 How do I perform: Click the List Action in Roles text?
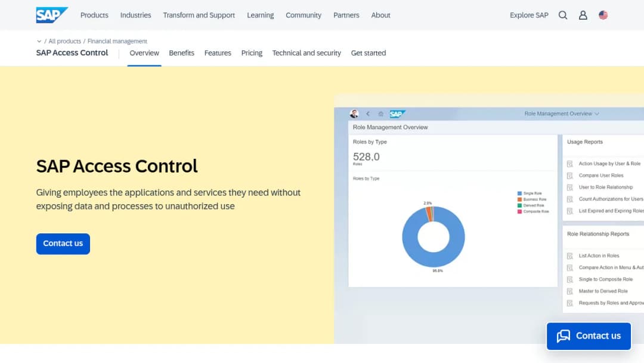599,256
